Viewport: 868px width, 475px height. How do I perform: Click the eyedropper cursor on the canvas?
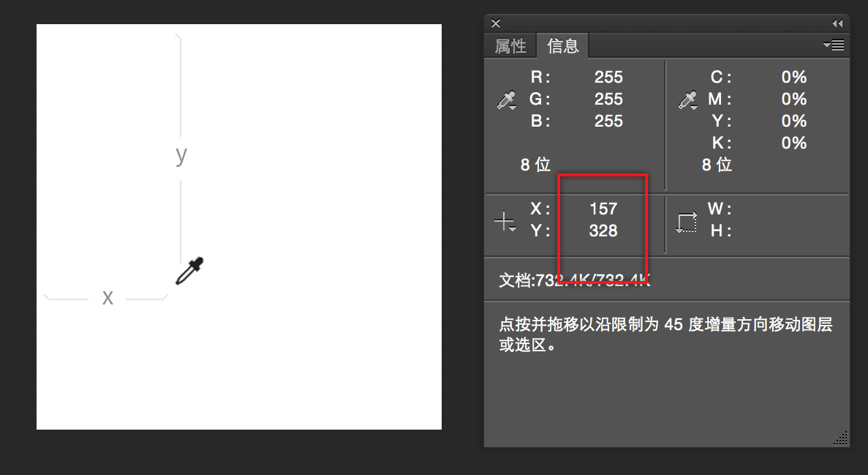click(x=189, y=271)
